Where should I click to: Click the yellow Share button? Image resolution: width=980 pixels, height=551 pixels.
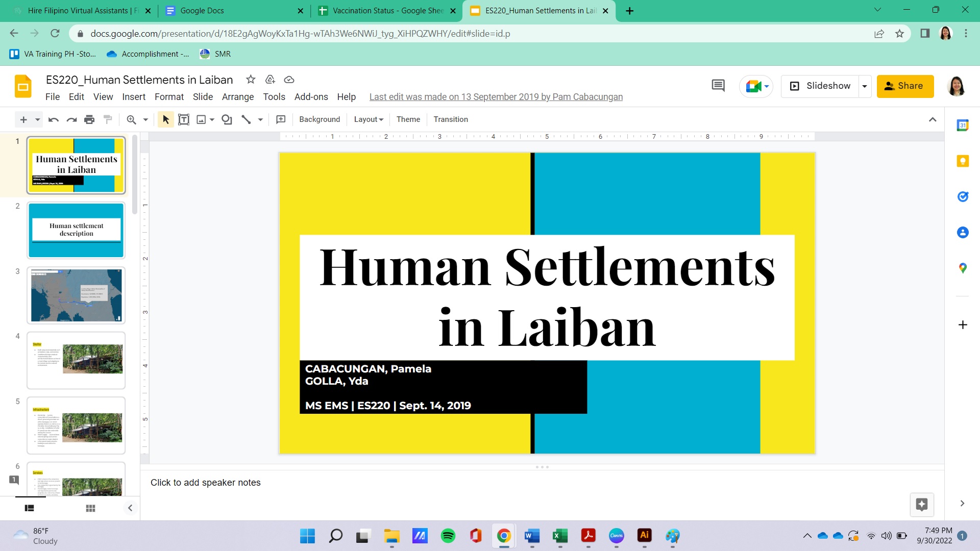point(905,86)
